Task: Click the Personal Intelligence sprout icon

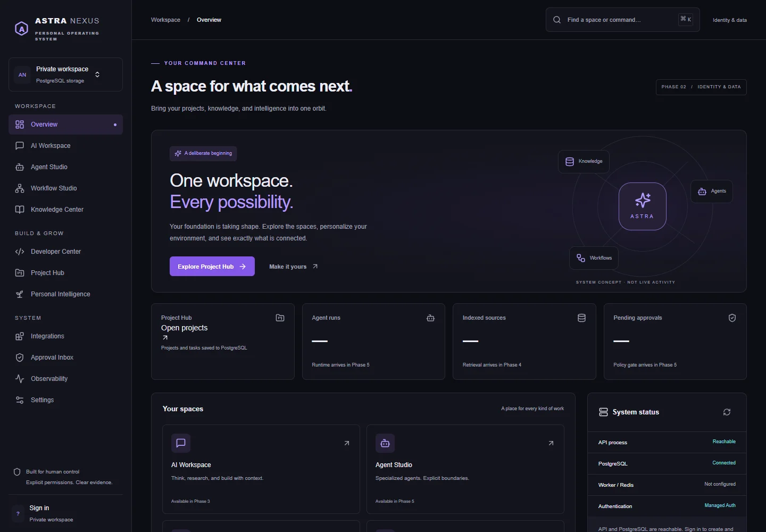Action: click(20, 294)
